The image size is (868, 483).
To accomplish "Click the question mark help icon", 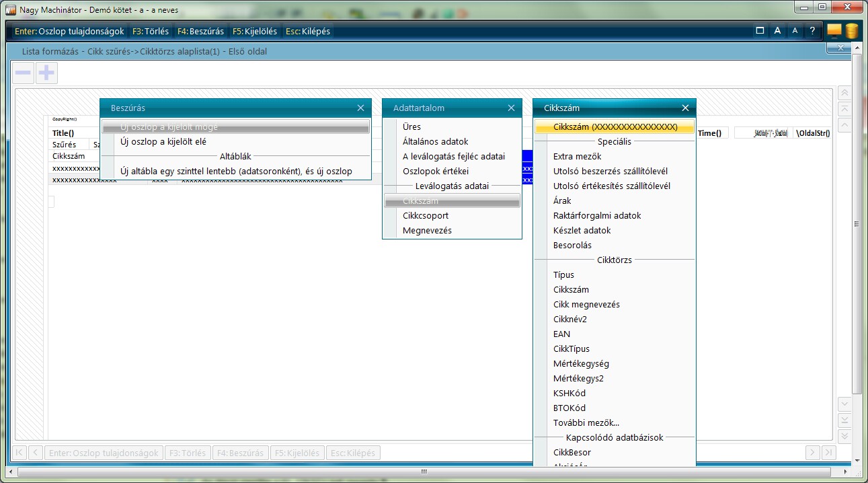I will pyautogui.click(x=812, y=31).
